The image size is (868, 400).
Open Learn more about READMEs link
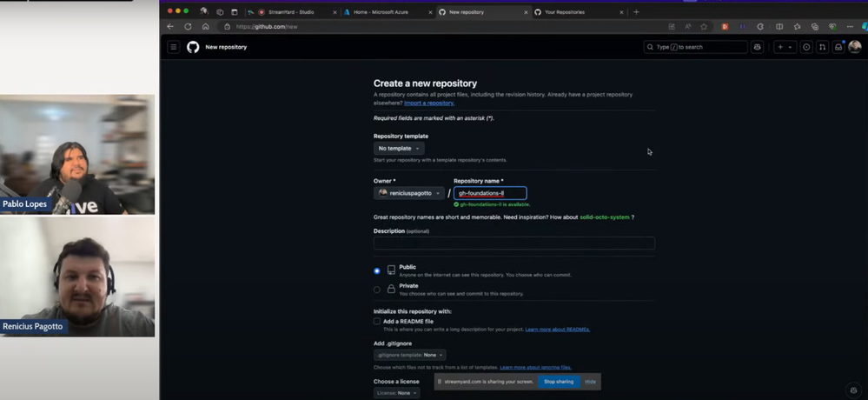pos(558,330)
